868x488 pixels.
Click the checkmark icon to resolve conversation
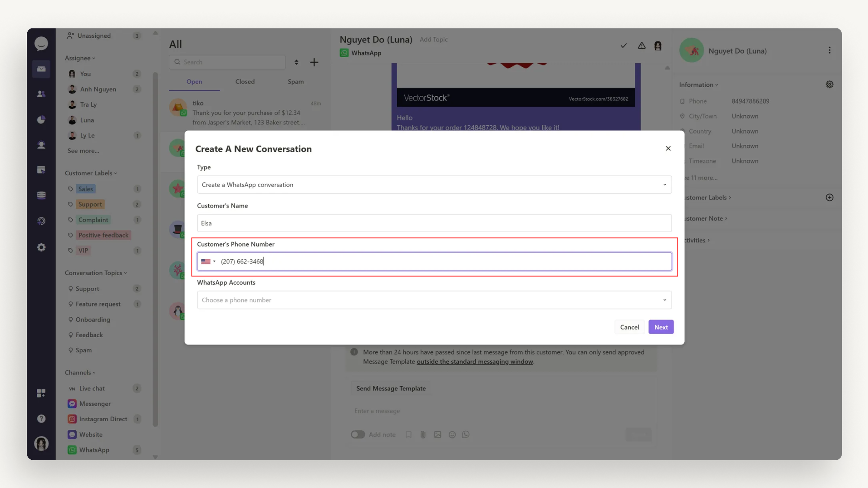tap(623, 46)
